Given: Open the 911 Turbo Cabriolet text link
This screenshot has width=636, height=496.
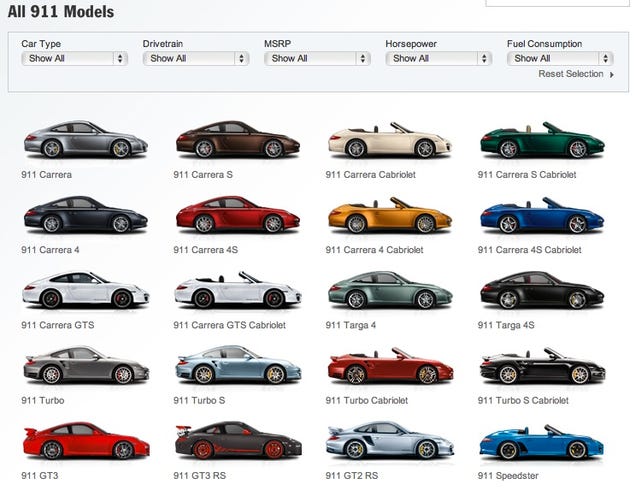Looking at the screenshot, I should point(367,400).
